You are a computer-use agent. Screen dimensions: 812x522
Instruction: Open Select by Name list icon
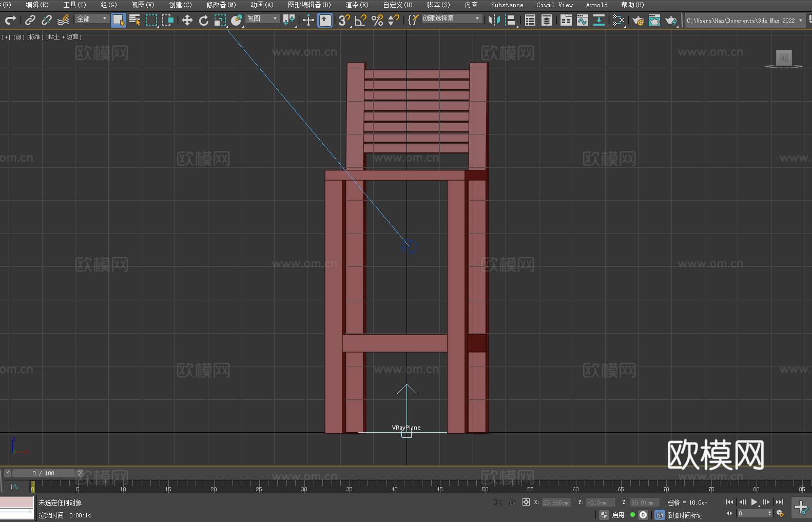135,20
